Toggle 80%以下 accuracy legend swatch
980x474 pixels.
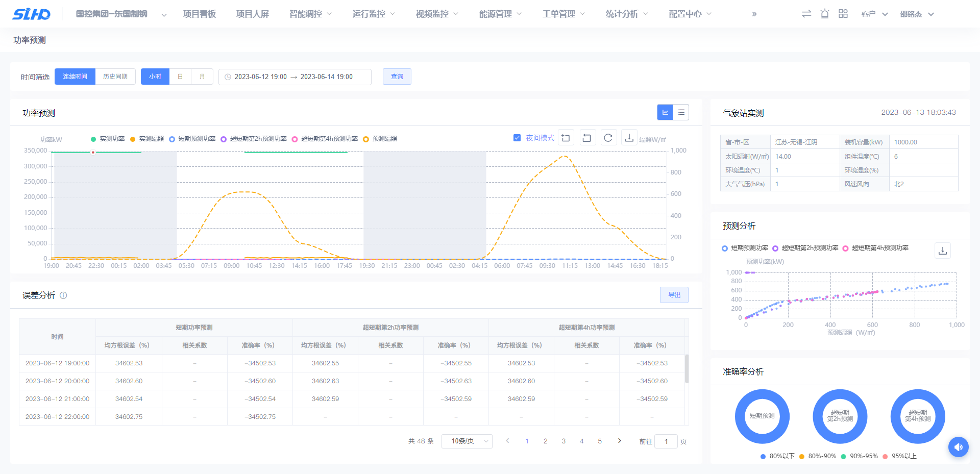tap(763, 456)
